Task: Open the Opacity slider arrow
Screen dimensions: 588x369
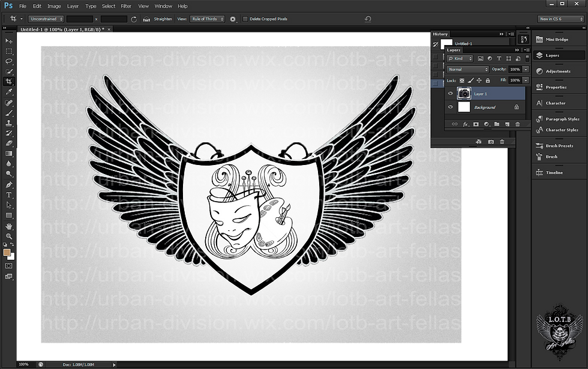Action: click(x=526, y=70)
